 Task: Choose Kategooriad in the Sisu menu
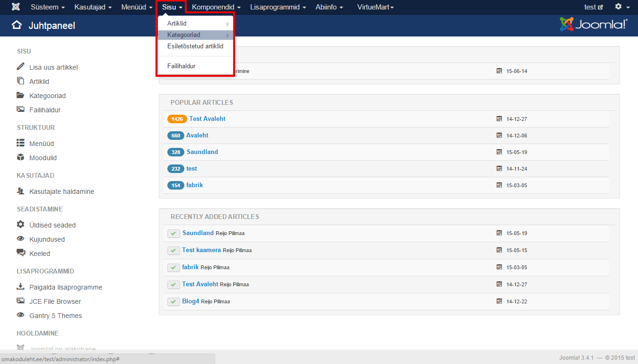[195, 35]
